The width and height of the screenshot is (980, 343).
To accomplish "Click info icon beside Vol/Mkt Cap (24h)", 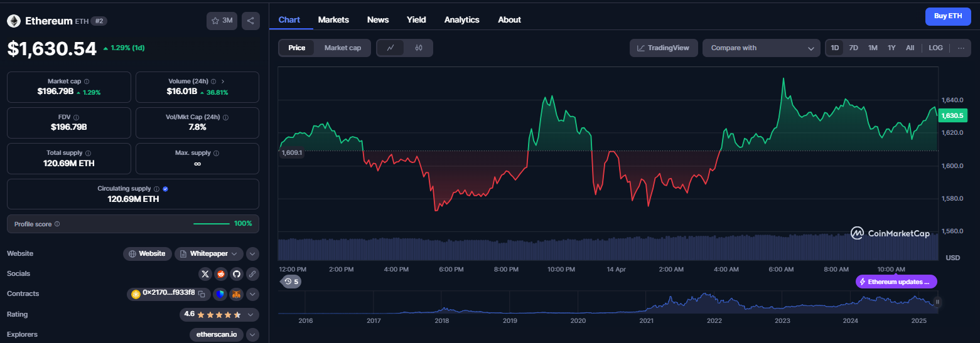I will click(225, 117).
